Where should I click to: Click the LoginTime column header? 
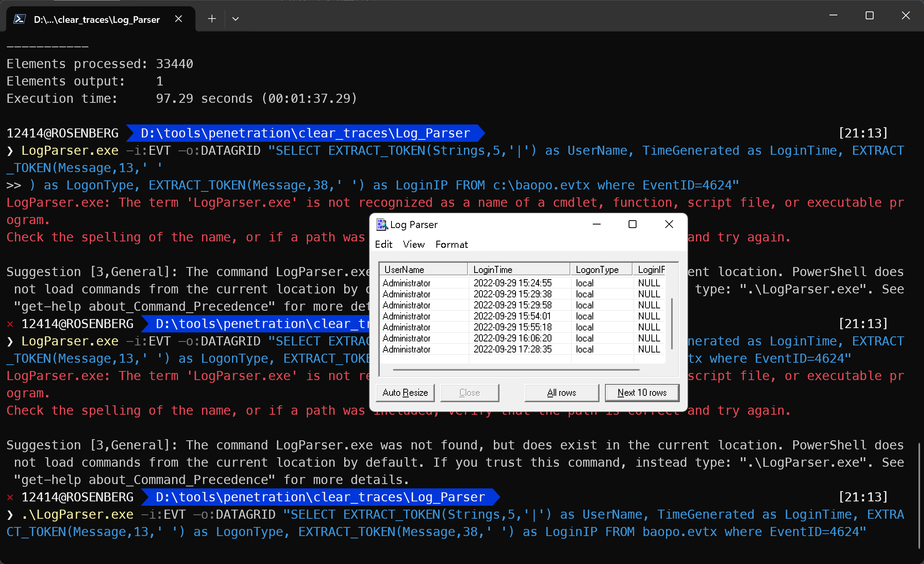click(518, 269)
